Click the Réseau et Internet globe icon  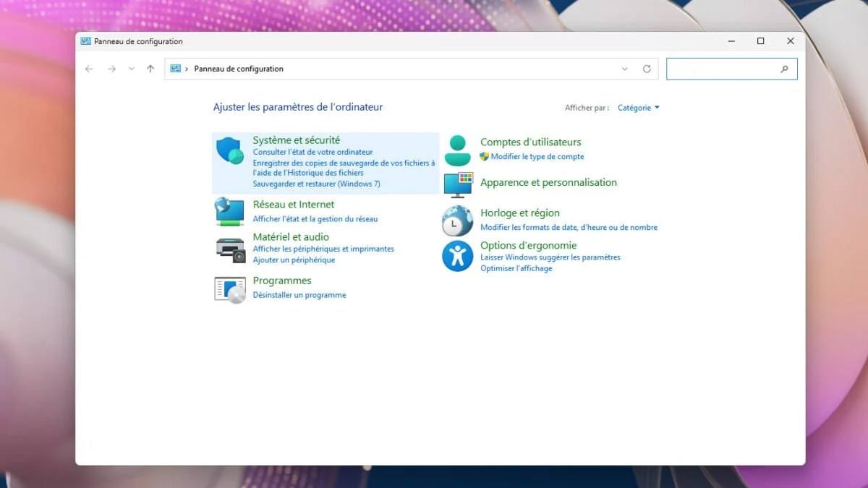[x=230, y=212]
